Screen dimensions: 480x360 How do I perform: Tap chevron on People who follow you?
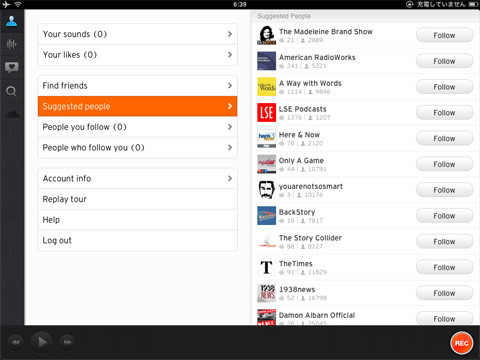(230, 148)
